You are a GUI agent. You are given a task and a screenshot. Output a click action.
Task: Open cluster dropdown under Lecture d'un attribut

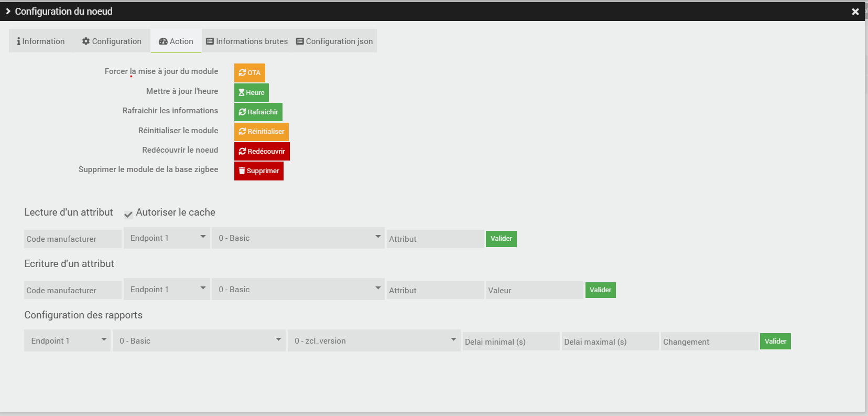(x=298, y=238)
